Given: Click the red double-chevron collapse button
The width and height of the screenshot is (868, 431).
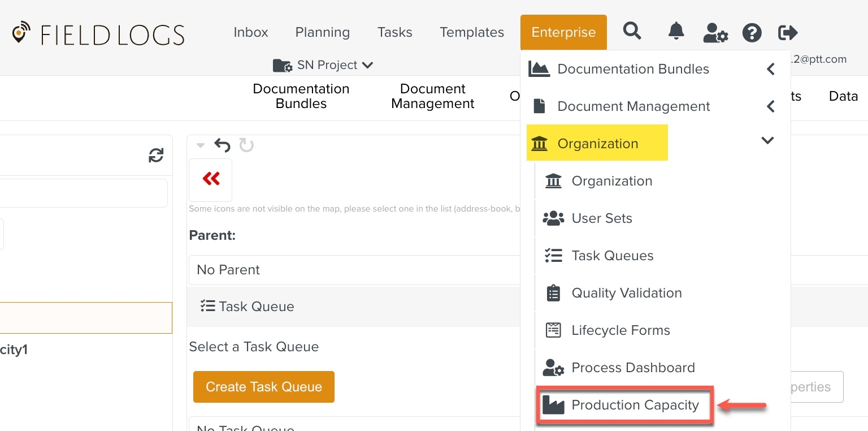Looking at the screenshot, I should coord(211,179).
